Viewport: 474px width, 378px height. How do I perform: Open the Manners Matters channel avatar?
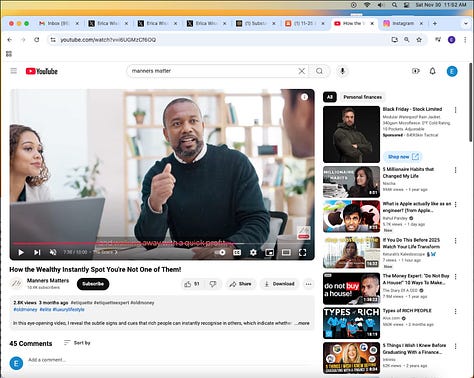pyautogui.click(x=15, y=284)
